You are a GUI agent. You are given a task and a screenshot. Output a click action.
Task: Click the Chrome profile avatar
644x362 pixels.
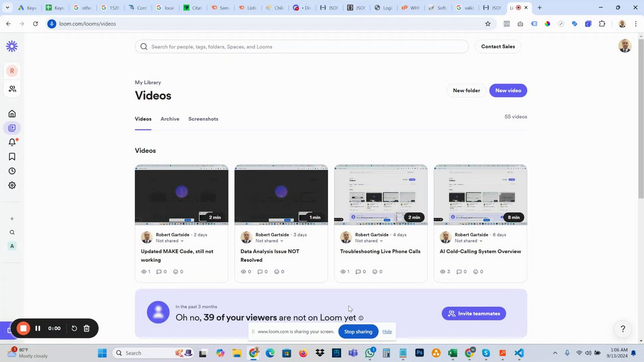pos(622,24)
